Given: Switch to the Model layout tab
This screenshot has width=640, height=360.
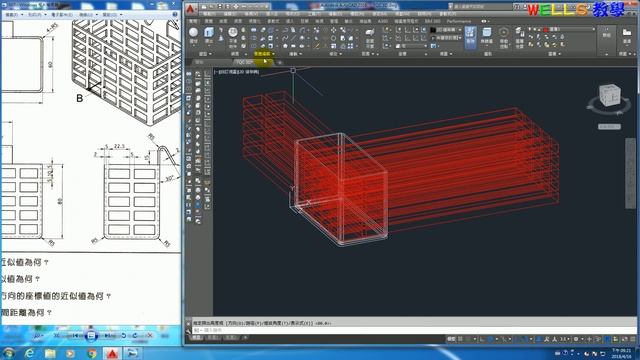Looking at the screenshot, I should (x=197, y=338).
